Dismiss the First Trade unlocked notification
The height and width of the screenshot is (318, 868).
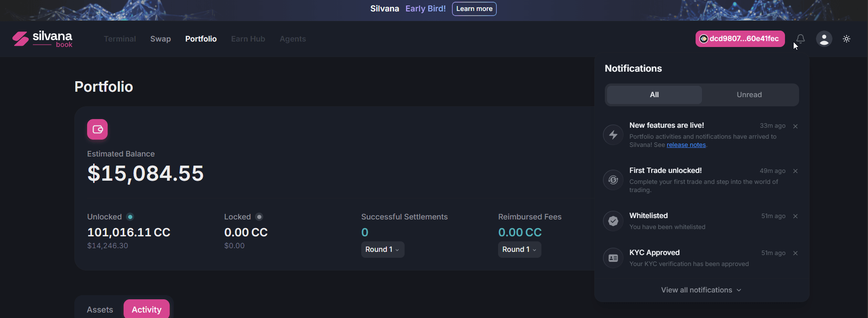point(795,171)
